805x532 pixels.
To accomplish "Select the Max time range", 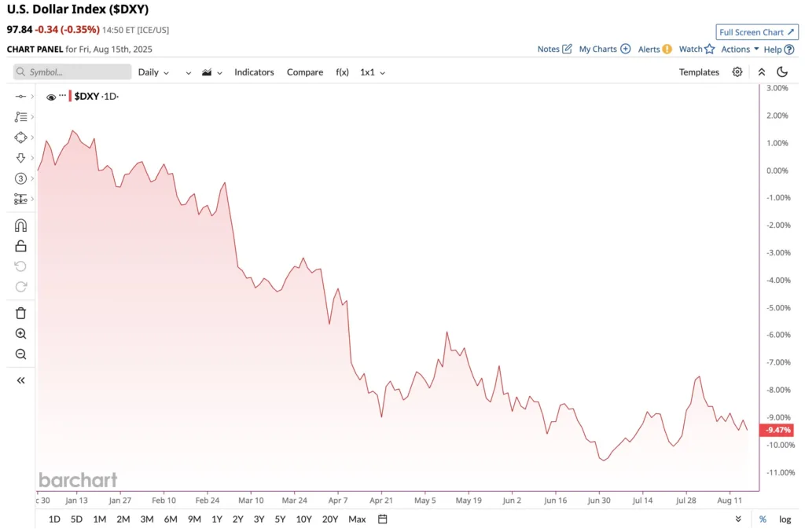I will [x=357, y=519].
